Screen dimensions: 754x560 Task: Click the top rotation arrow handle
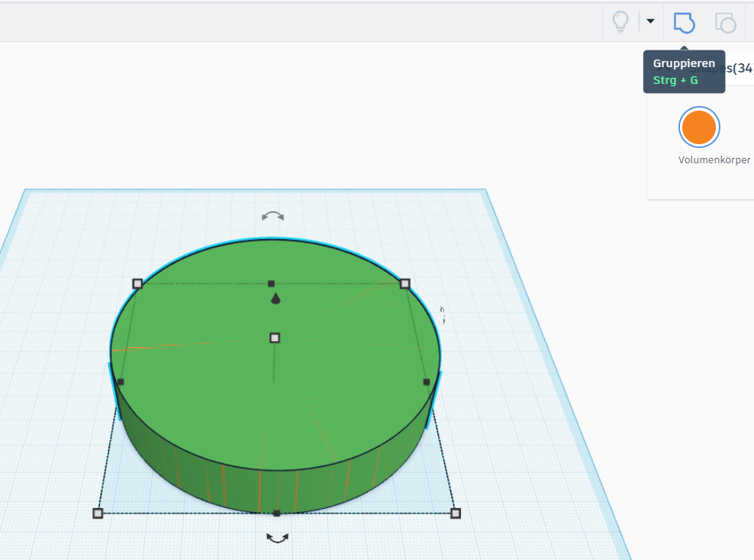click(x=272, y=217)
